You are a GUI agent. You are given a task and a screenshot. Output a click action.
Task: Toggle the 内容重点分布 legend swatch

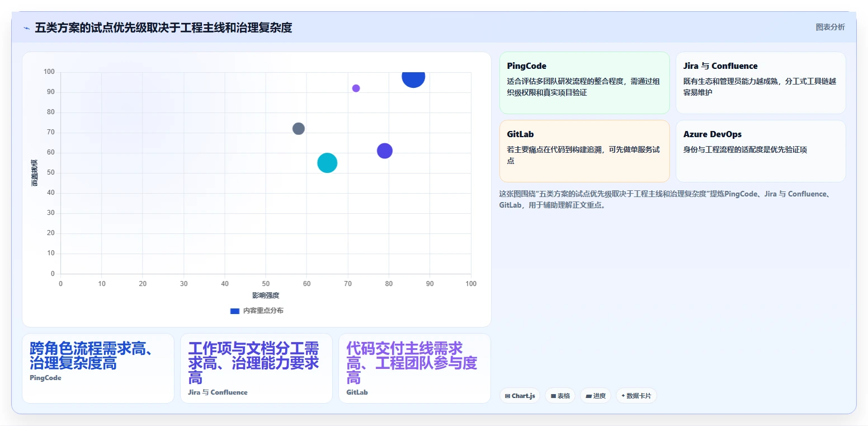[235, 311]
